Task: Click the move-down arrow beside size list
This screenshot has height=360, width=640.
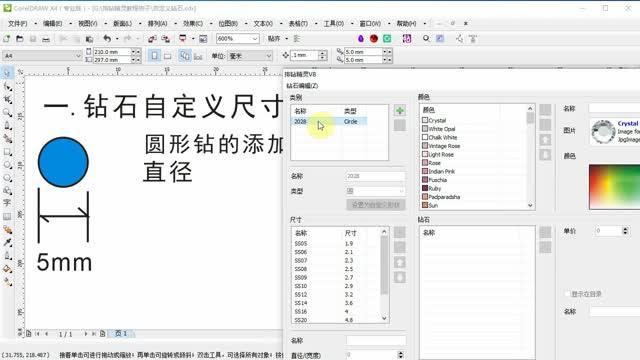Action: point(400,278)
